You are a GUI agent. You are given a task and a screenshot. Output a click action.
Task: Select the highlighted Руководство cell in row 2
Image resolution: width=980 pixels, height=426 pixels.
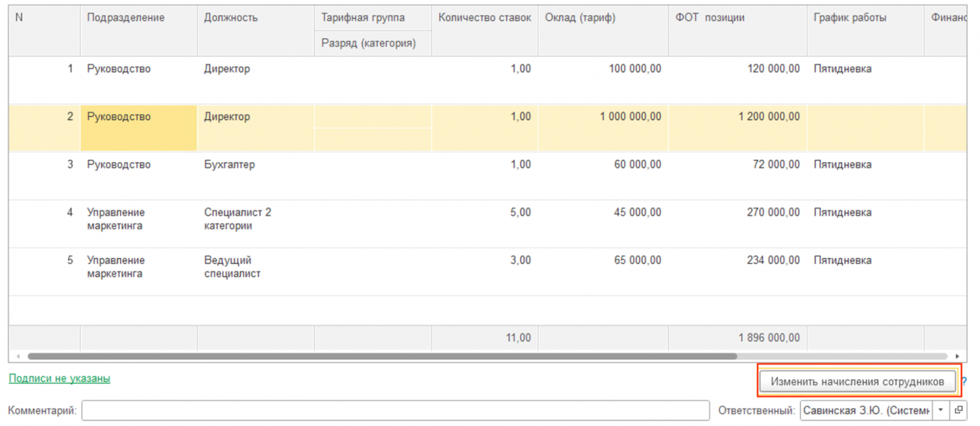(138, 128)
